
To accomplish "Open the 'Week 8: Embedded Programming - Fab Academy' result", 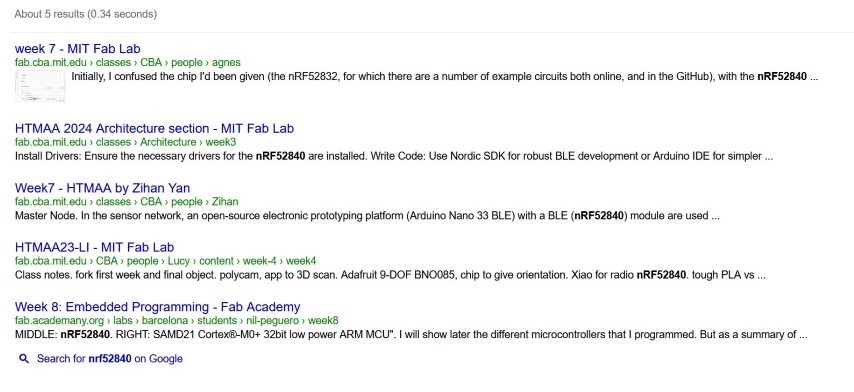I will pyautogui.click(x=157, y=307).
